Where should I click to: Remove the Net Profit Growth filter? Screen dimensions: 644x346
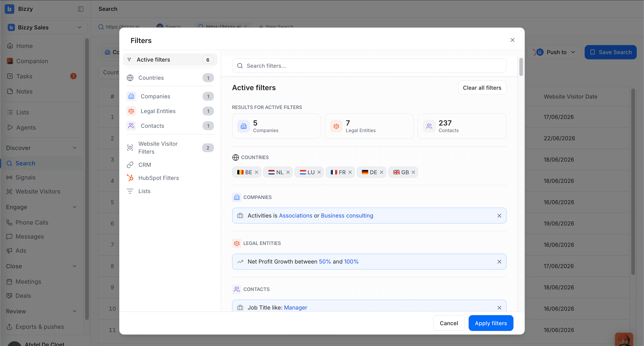[499, 262]
